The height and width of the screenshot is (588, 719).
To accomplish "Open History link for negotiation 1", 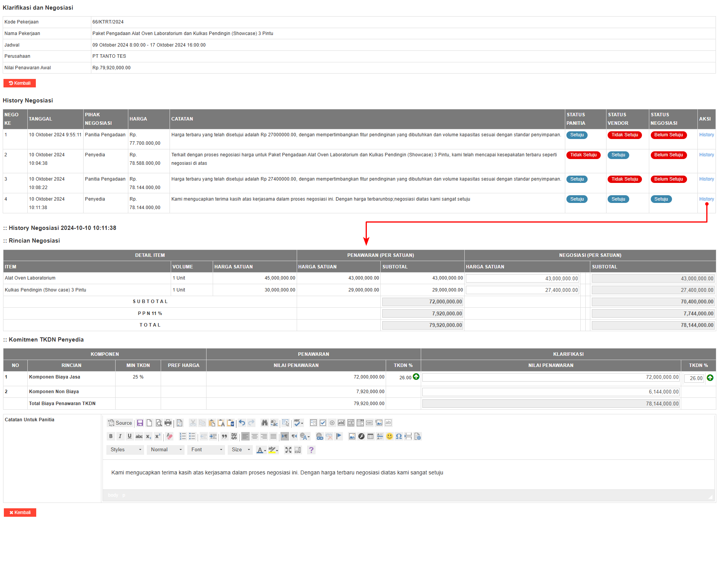I will click(706, 135).
